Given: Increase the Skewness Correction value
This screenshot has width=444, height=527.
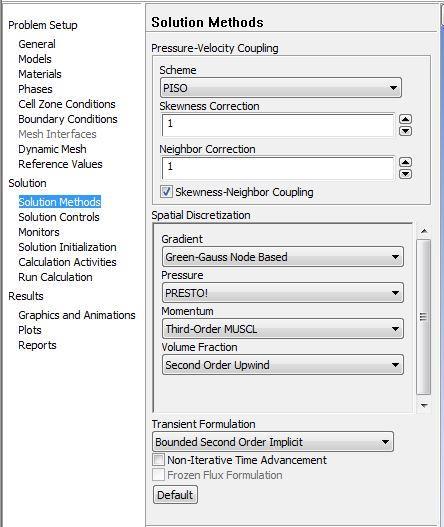Looking at the screenshot, I should click(x=405, y=119).
